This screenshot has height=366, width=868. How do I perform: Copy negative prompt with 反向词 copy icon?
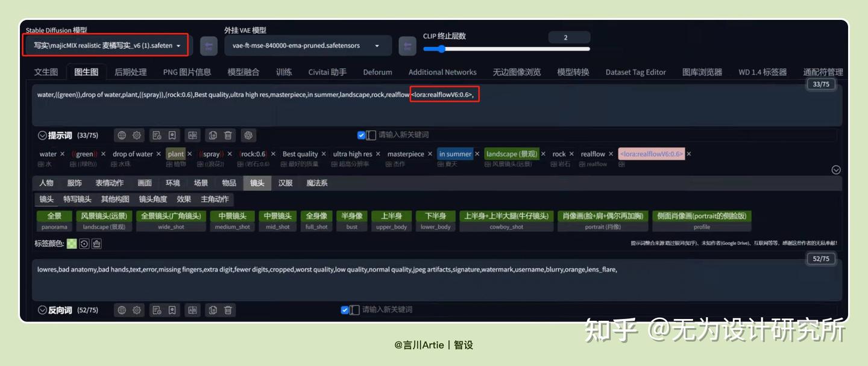pyautogui.click(x=213, y=310)
